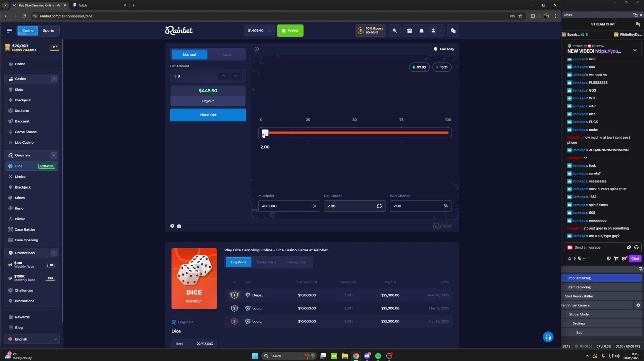Click the X icon in Multiplier field
Image resolution: width=644 pixels, height=361 pixels.
coord(315,206)
